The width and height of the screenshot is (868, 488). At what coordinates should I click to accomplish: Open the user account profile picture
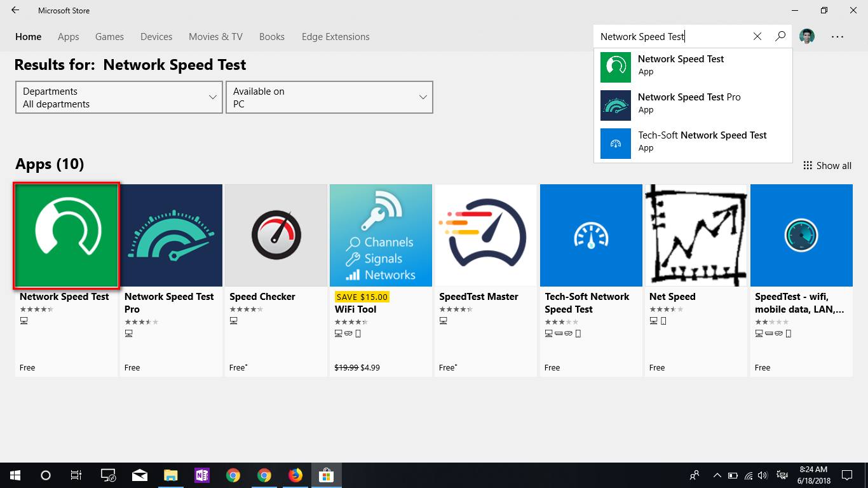pyautogui.click(x=806, y=36)
